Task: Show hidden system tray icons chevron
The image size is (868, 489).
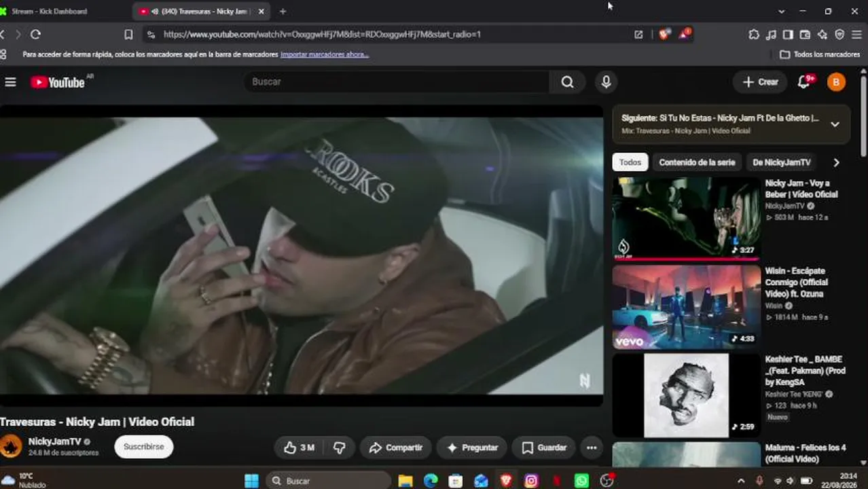Action: tap(740, 481)
